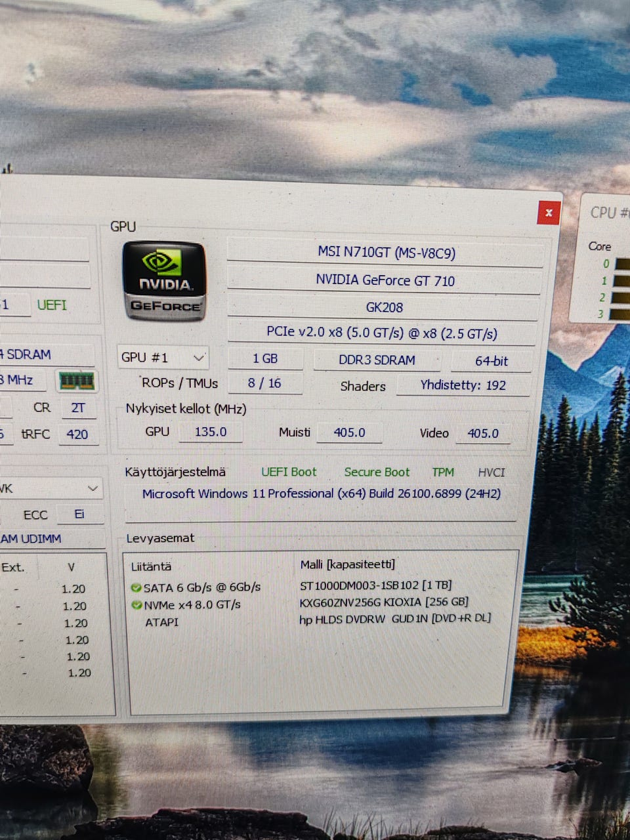Click the Core 0 usage bar

[x=622, y=264]
